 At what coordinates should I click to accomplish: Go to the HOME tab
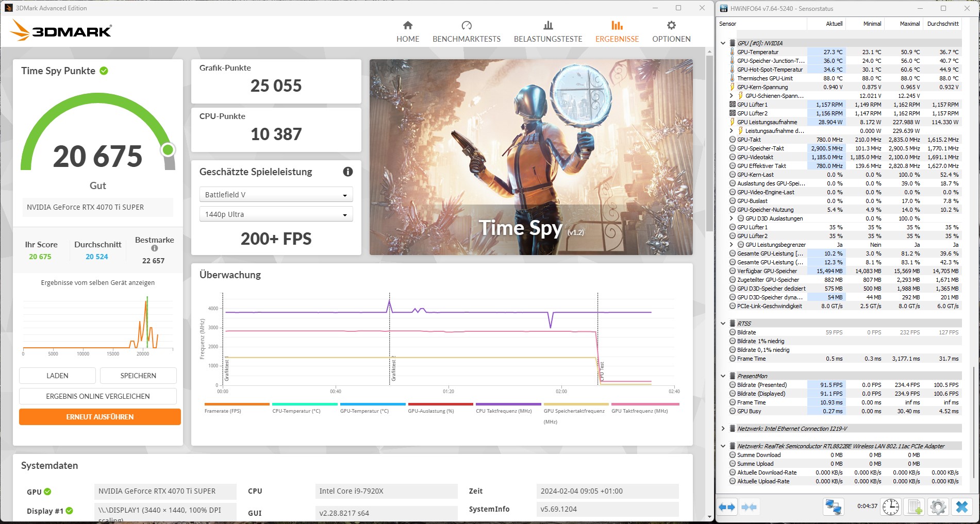click(x=408, y=31)
